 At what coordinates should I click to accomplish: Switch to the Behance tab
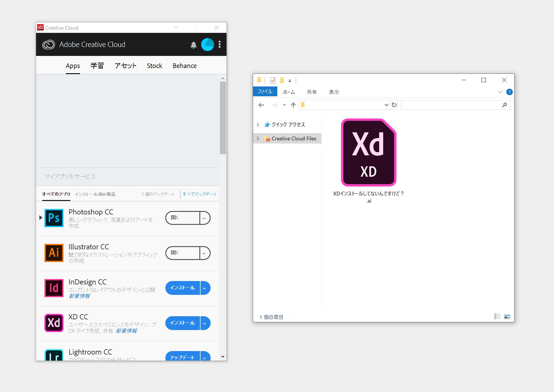point(185,66)
